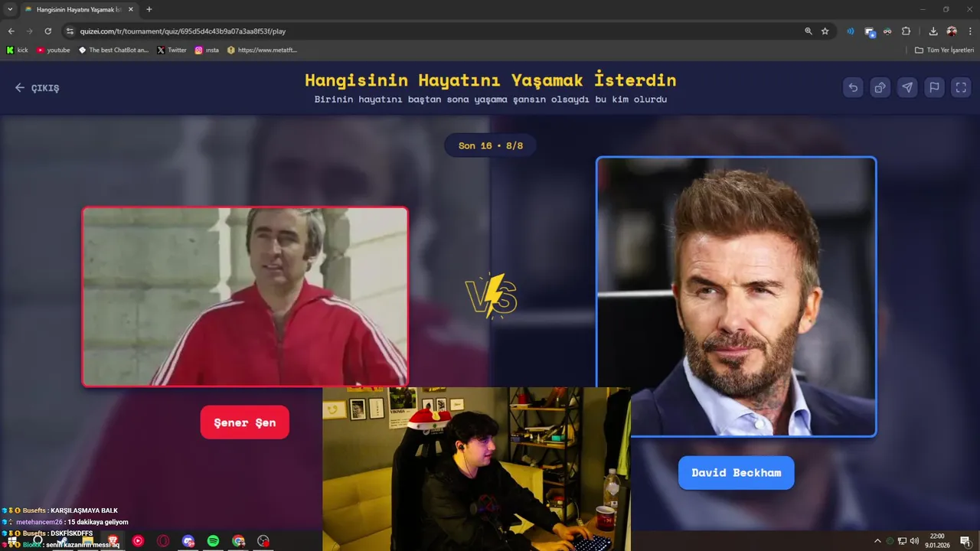Click the zoom magnifier icon in address bar

tap(808, 31)
